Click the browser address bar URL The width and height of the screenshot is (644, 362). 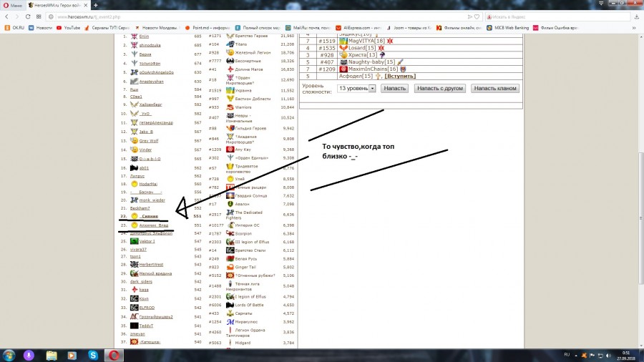(89, 17)
